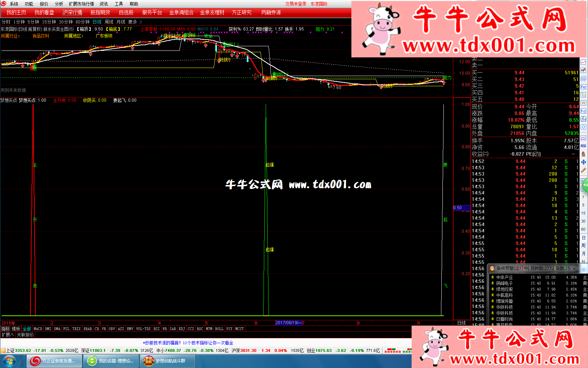Switch to 模板 tab at bottom
Screen dimensions: 588x368
pyautogui.click(x=16, y=329)
